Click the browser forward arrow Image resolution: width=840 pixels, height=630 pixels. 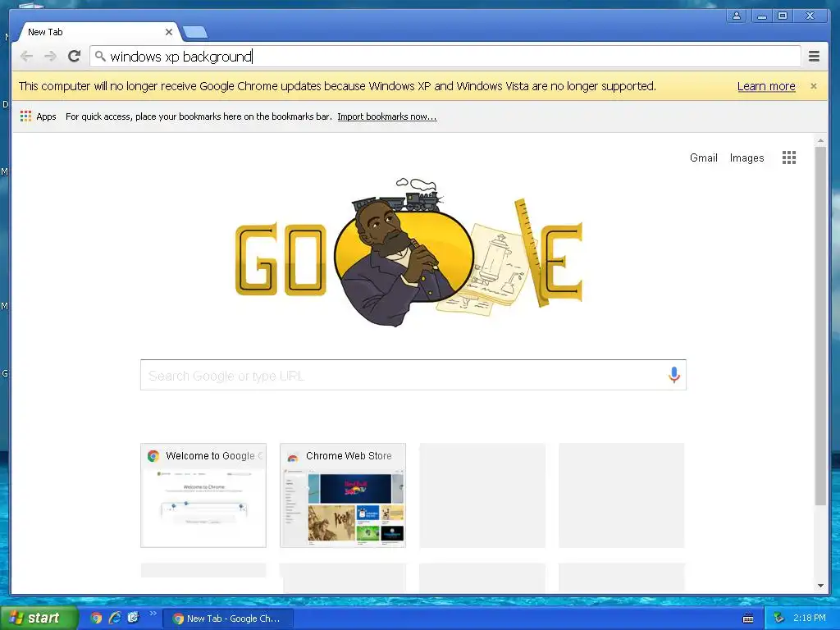pyautogui.click(x=50, y=56)
